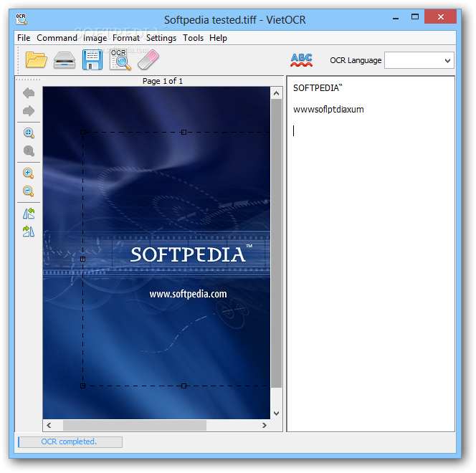Screen dimensions: 476x473
Task: Click the SOFTPEDIA recognized text line
Action: [x=318, y=88]
